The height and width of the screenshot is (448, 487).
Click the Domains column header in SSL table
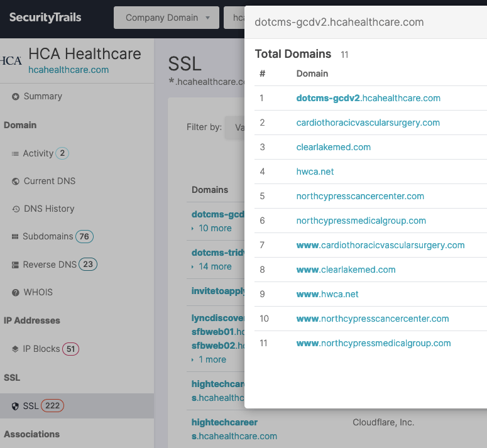pos(210,190)
